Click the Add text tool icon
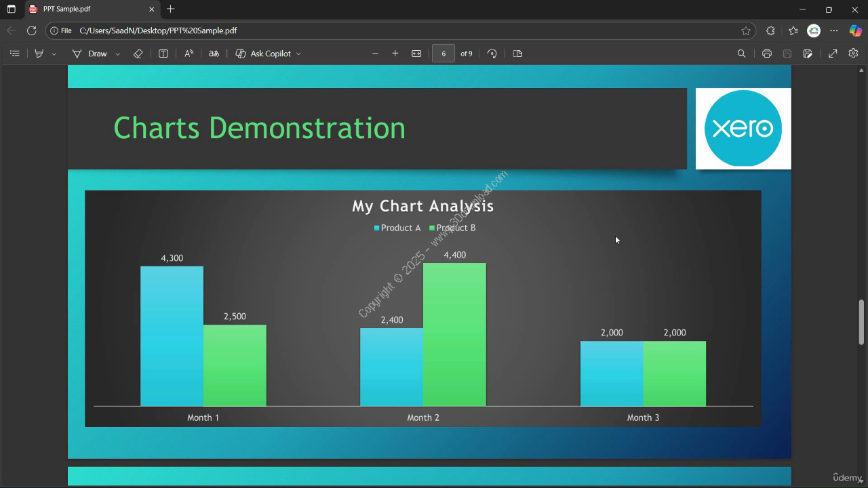Screen dimensions: 868x488 coord(163,54)
